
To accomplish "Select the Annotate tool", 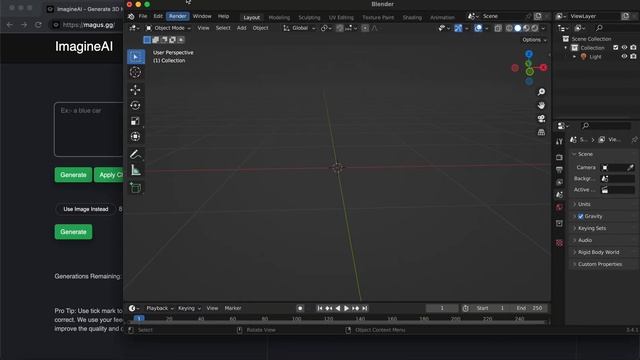I will (136, 154).
